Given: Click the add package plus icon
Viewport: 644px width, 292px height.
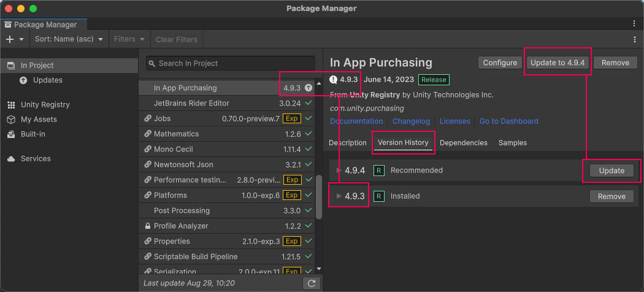Looking at the screenshot, I should tap(10, 39).
